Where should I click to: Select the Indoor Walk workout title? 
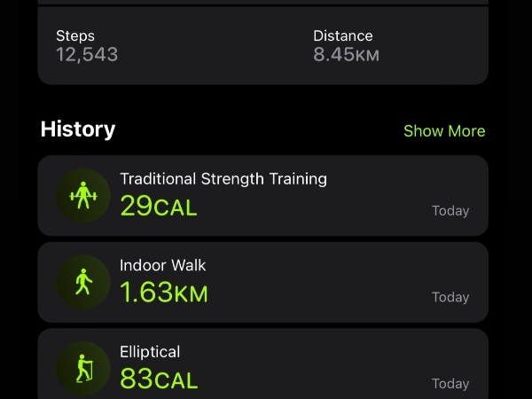click(162, 265)
